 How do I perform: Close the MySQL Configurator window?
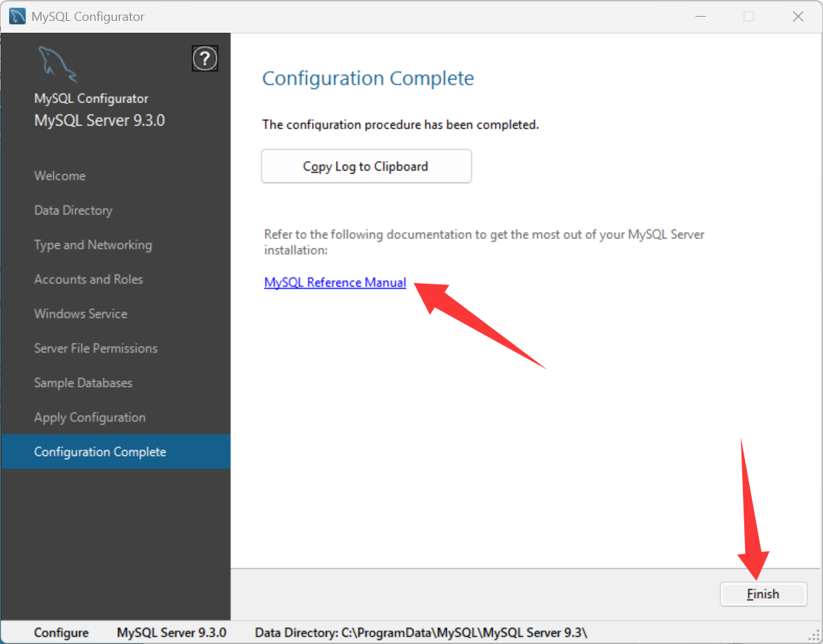click(x=798, y=16)
